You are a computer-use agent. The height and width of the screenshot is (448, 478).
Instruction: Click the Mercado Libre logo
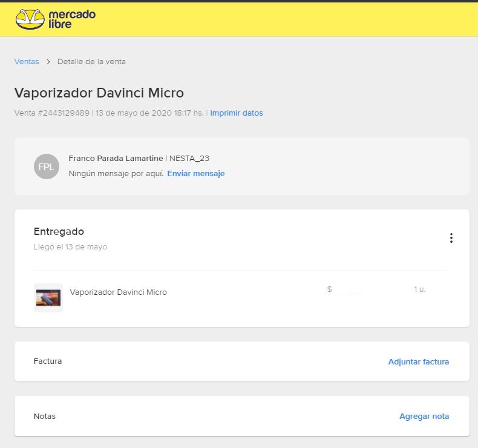(x=55, y=19)
